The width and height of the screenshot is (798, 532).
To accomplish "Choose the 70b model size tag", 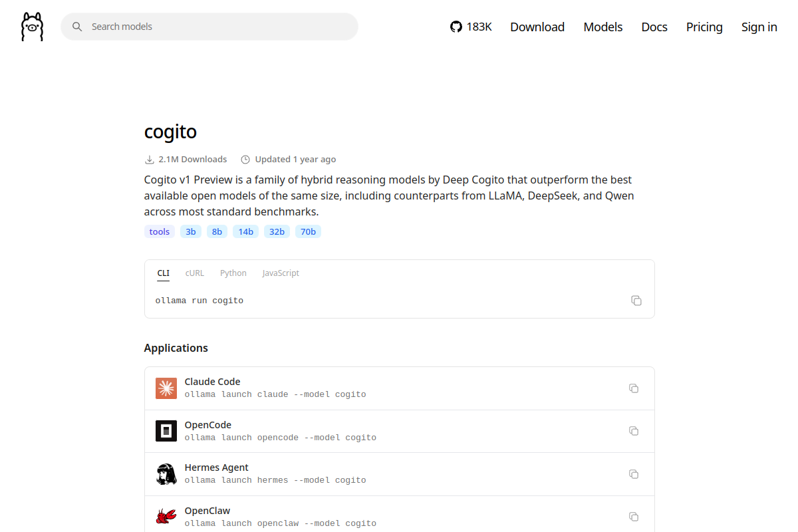I will point(308,231).
